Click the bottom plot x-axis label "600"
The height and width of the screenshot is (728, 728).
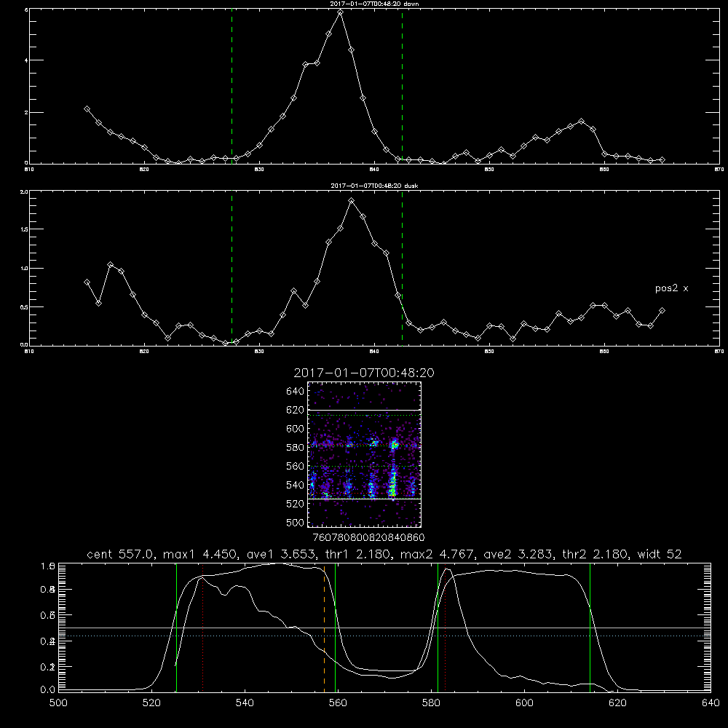coord(525,703)
